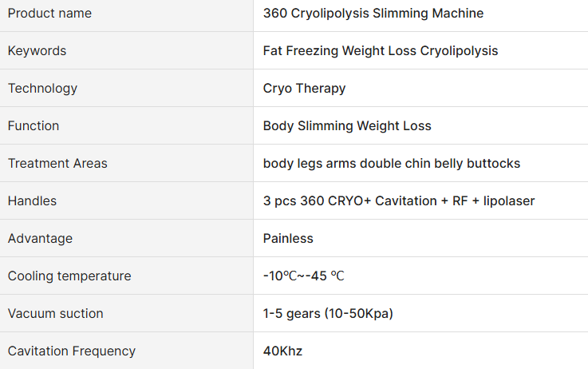The image size is (588, 369).
Task: Select the "Cryo Therapy" value
Action: pyautogui.click(x=304, y=89)
